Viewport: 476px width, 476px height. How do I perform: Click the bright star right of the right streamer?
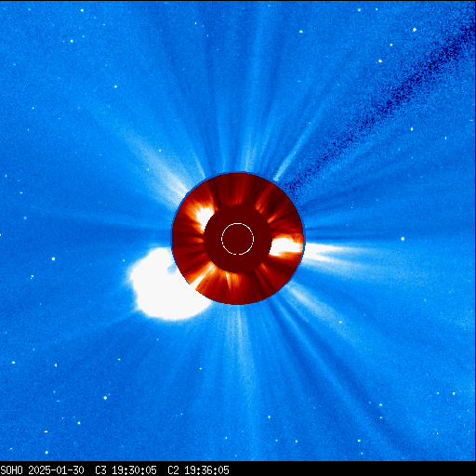pyautogui.click(x=403, y=239)
